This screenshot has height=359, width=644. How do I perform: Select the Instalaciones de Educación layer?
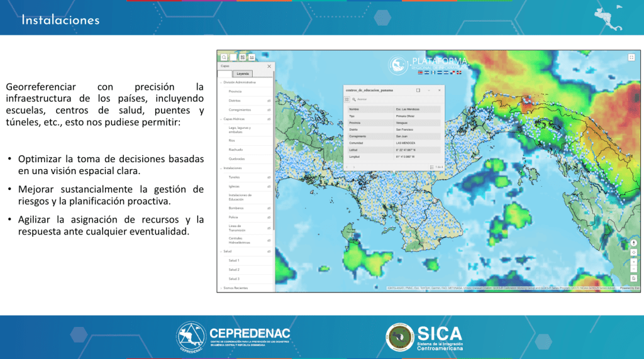pyautogui.click(x=240, y=197)
